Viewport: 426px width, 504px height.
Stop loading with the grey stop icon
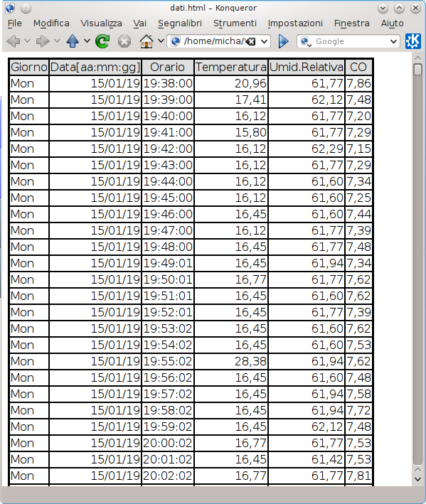pos(124,41)
